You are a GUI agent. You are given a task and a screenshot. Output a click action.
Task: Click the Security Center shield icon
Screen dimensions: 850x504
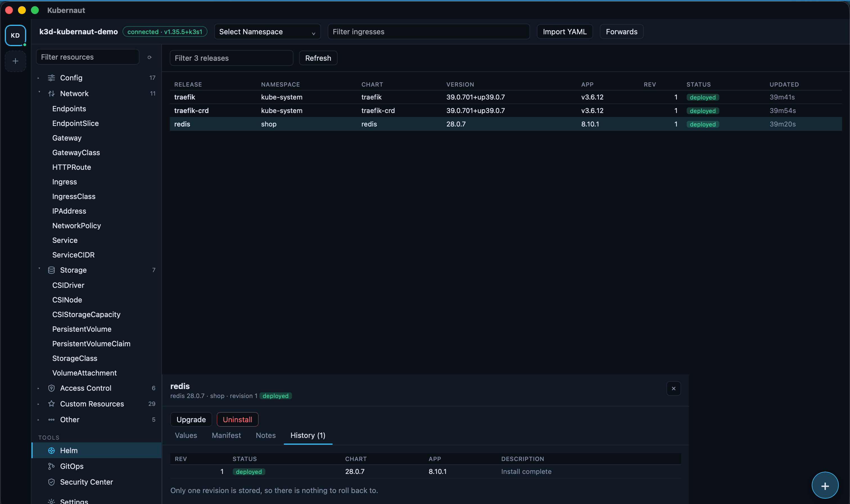pos(51,482)
